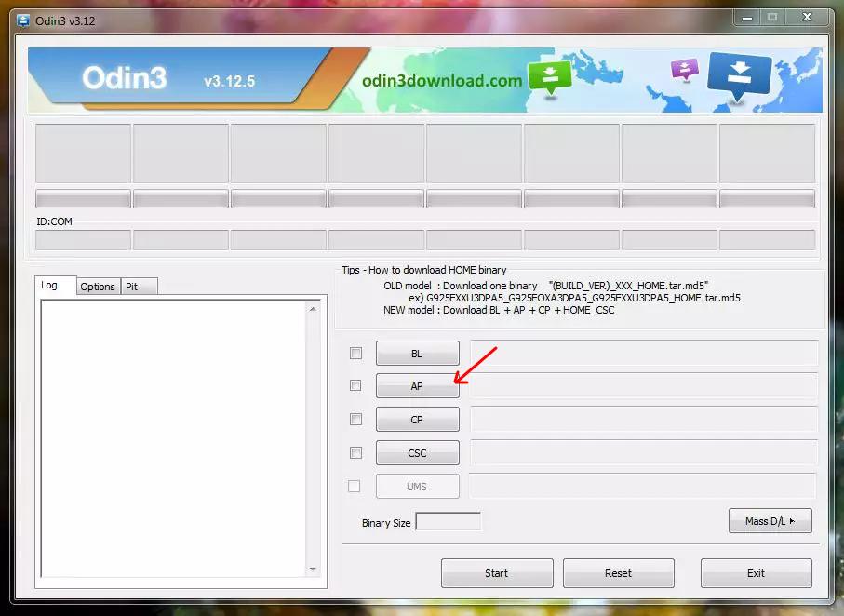
Task: Click the UMS file path field
Action: (643, 487)
